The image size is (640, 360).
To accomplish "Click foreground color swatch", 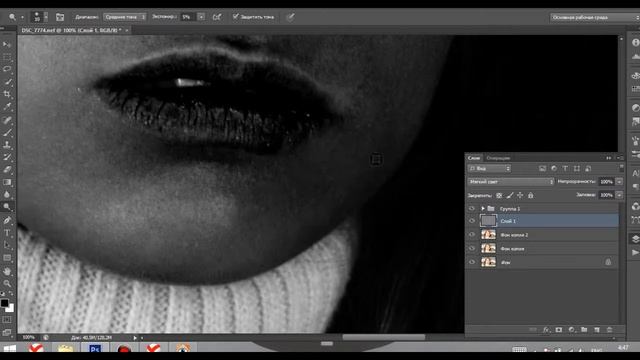I will pos(4,303).
